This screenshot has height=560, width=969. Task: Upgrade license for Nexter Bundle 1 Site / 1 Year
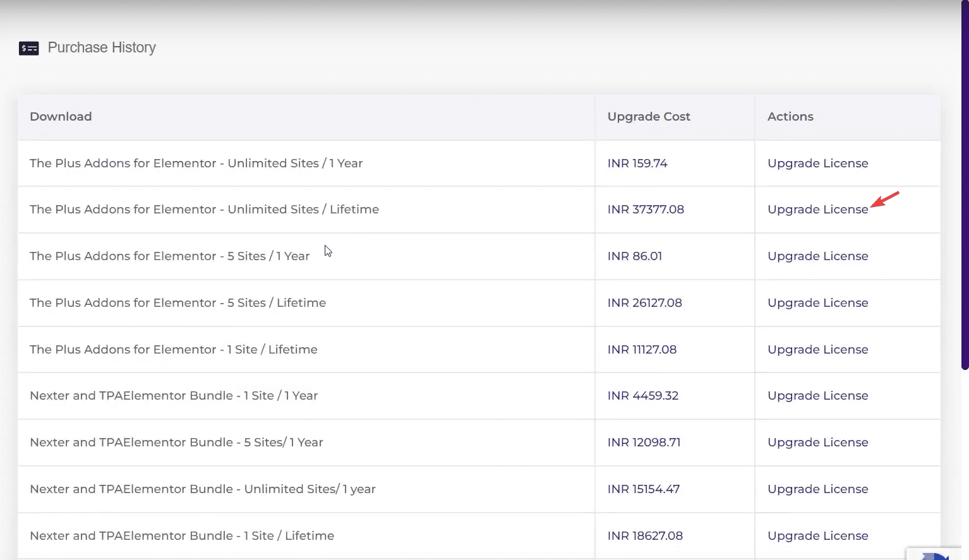click(817, 395)
